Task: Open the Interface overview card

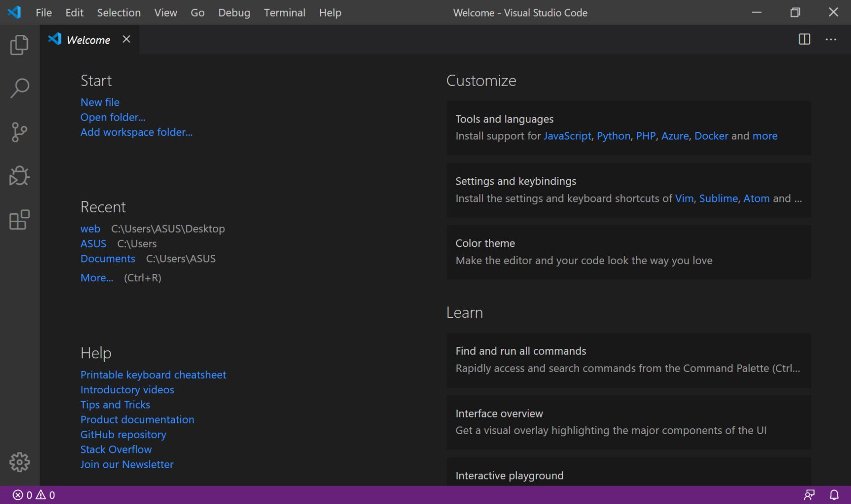Action: tap(629, 422)
